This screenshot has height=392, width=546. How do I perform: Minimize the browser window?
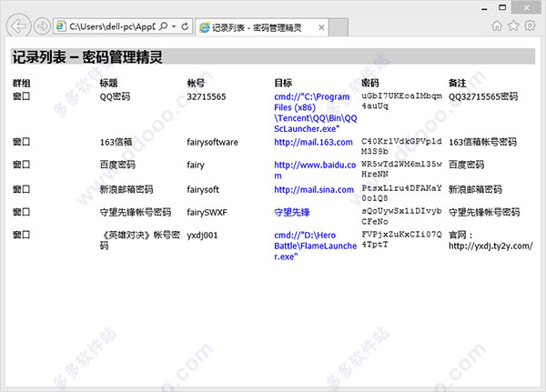tap(484, 8)
